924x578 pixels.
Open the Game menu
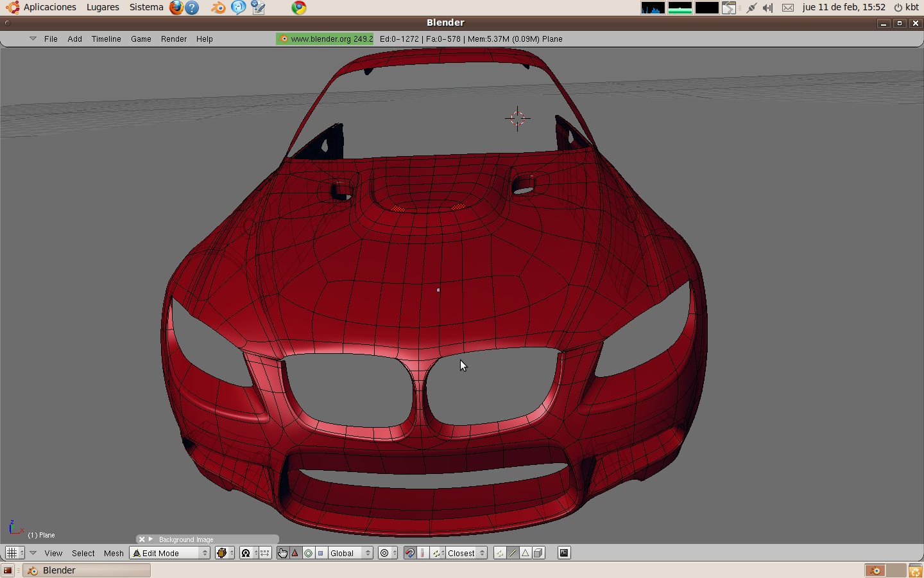click(x=141, y=39)
